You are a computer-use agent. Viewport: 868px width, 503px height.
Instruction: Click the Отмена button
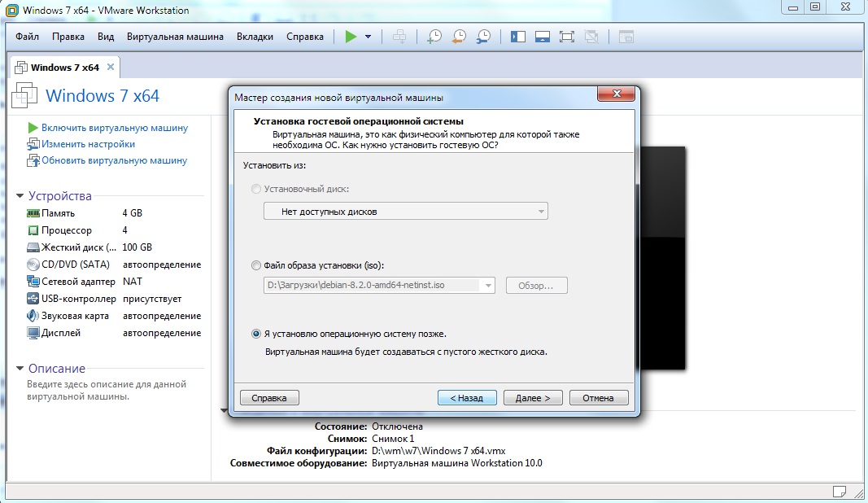tap(599, 398)
